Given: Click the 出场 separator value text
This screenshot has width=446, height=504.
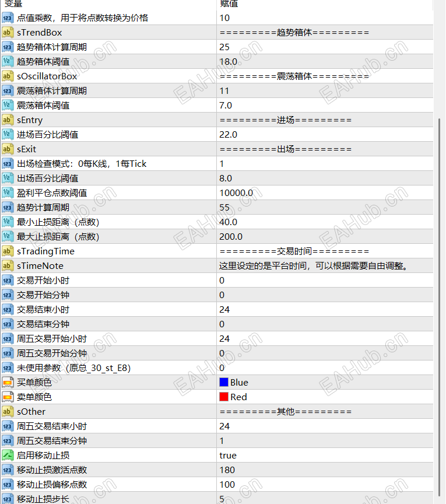Looking at the screenshot, I should coord(285,149).
